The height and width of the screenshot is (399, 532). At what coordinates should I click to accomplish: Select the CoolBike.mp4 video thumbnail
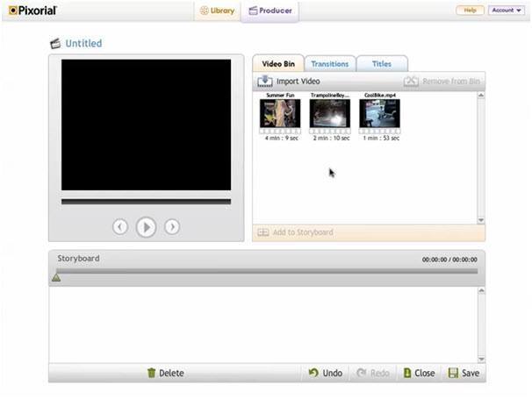(x=379, y=114)
